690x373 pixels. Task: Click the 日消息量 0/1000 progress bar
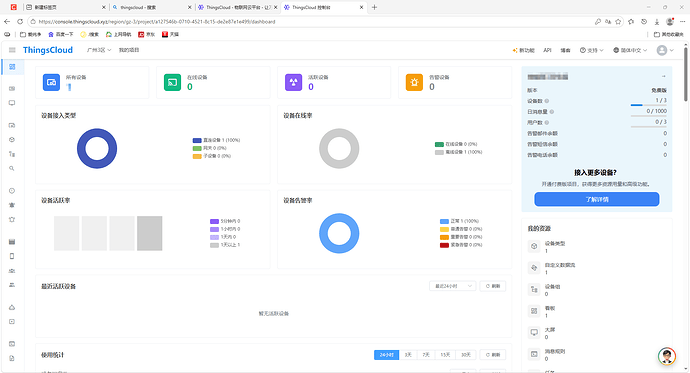(x=649, y=116)
